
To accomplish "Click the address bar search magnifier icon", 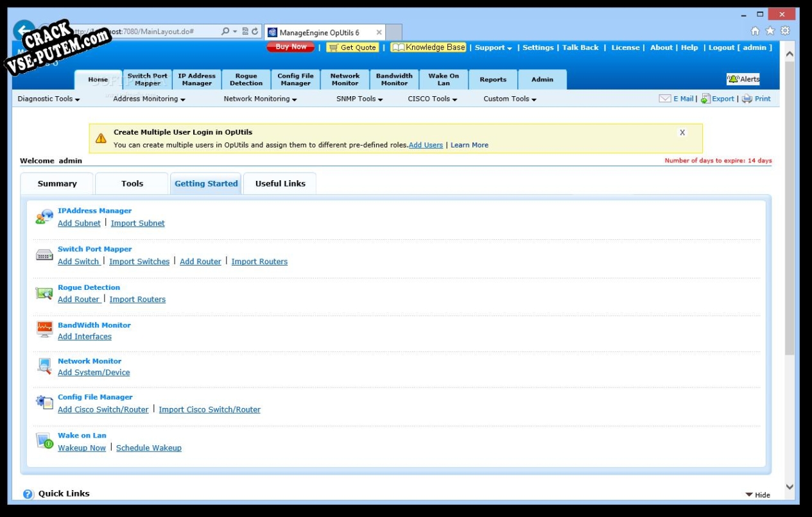I will [x=225, y=31].
